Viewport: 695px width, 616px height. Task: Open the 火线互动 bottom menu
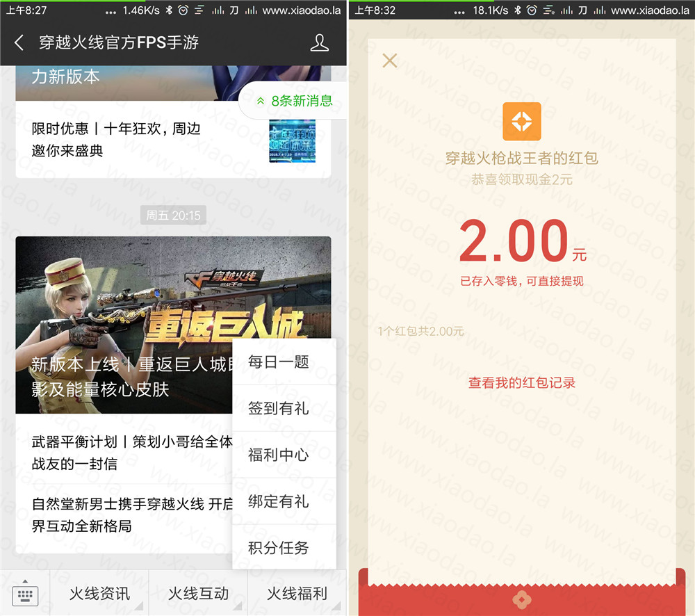pos(198,593)
